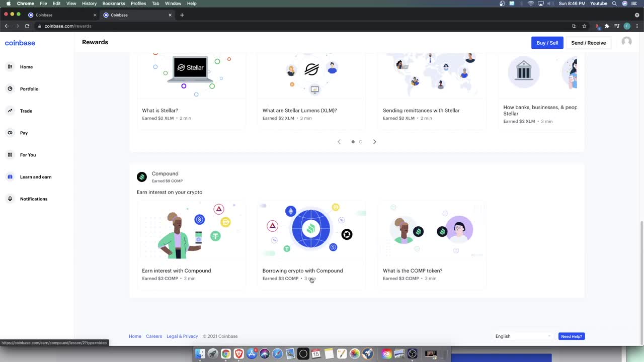Click the coinbase logo
Image resolution: width=644 pixels, height=362 pixels.
point(20,43)
